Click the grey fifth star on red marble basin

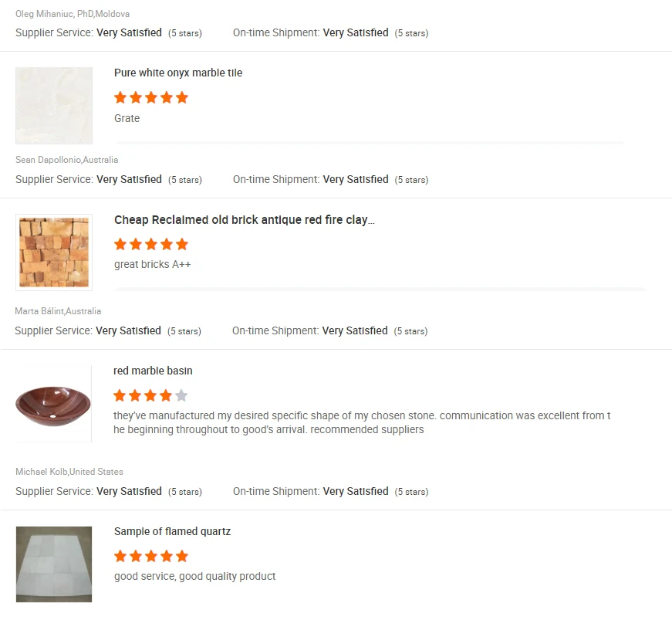coord(181,396)
